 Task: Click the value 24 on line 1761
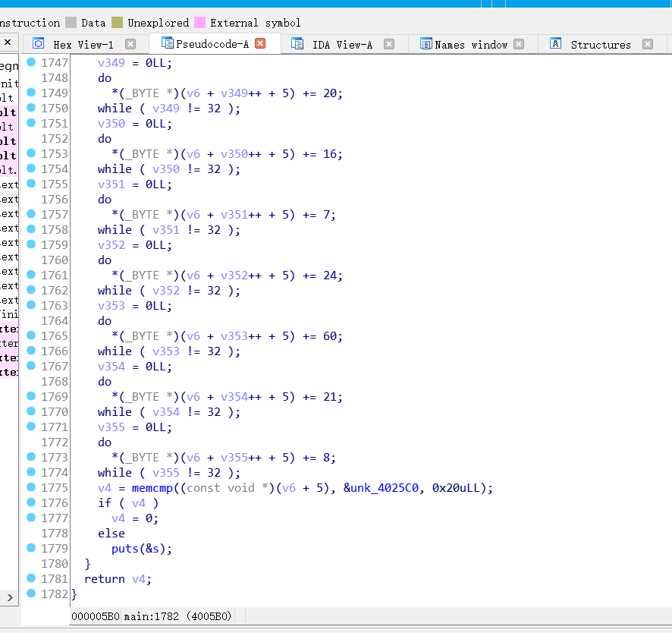tap(330, 276)
